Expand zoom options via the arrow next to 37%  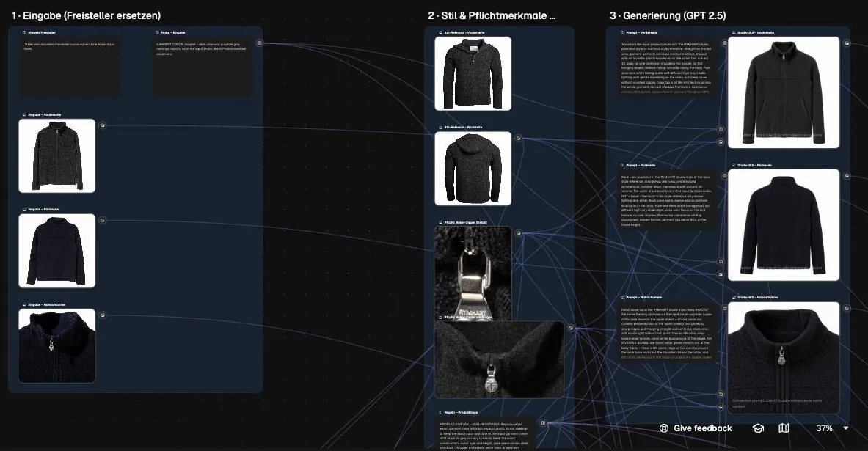point(846,428)
